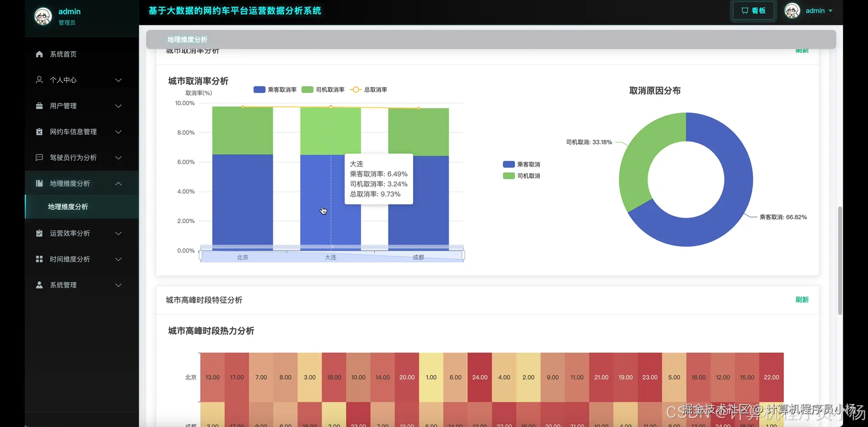This screenshot has width=868, height=427.
Task: Click the chart zoom slider left handle
Action: click(200, 256)
